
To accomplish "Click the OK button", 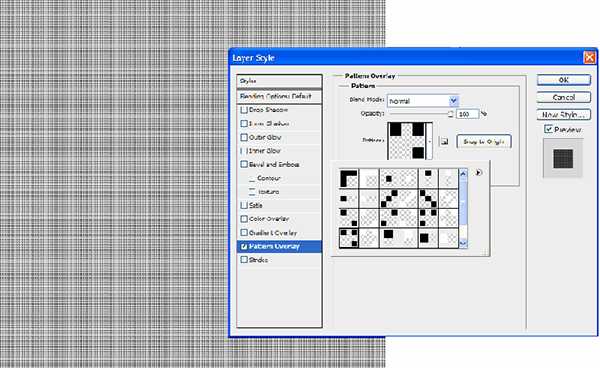I will (x=564, y=80).
